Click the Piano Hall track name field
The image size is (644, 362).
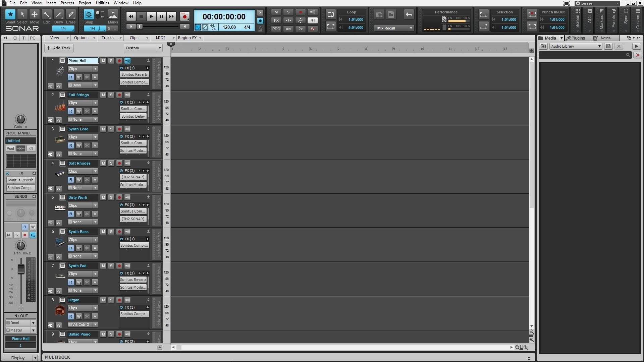(83, 61)
